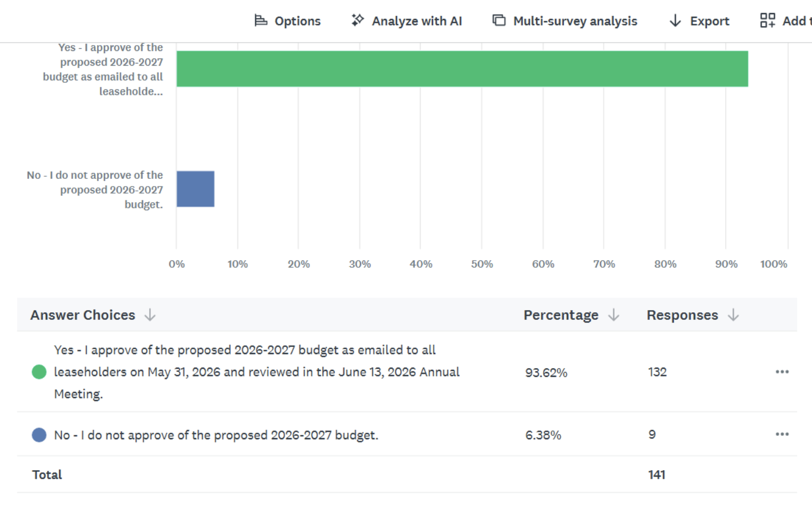Click the Analyze with AI sparkle icon
This screenshot has width=812, height=514.
click(357, 21)
